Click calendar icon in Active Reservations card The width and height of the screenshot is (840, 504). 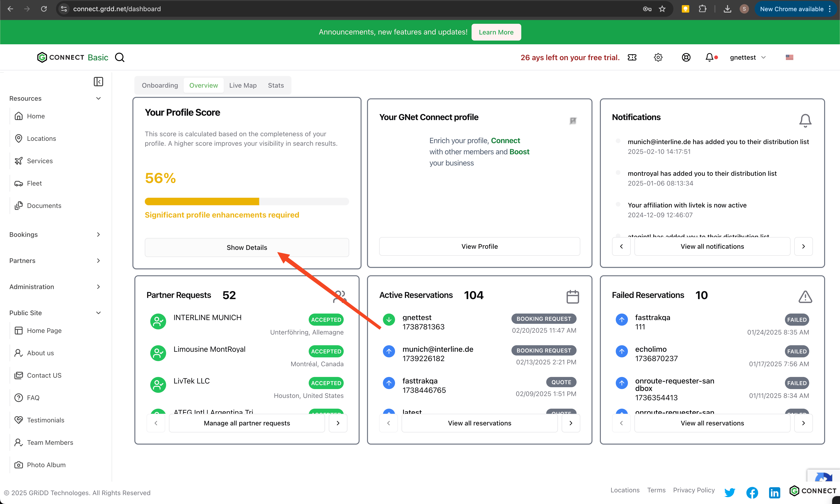572,297
